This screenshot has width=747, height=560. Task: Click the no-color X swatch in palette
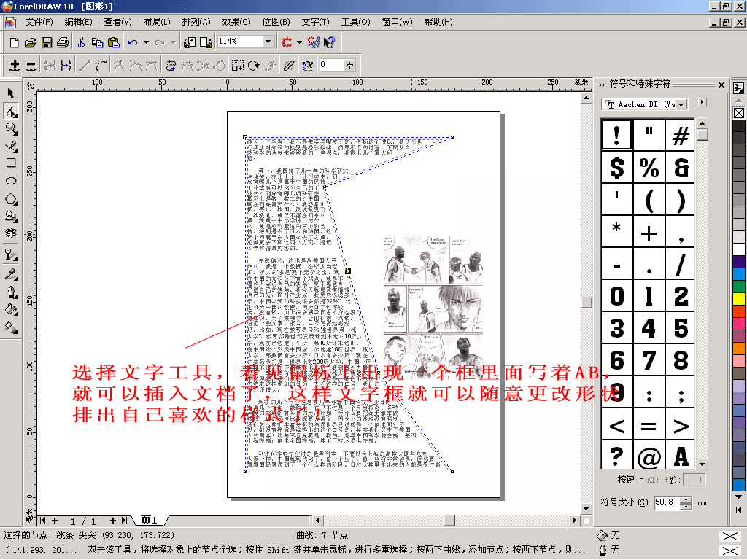pos(739,113)
